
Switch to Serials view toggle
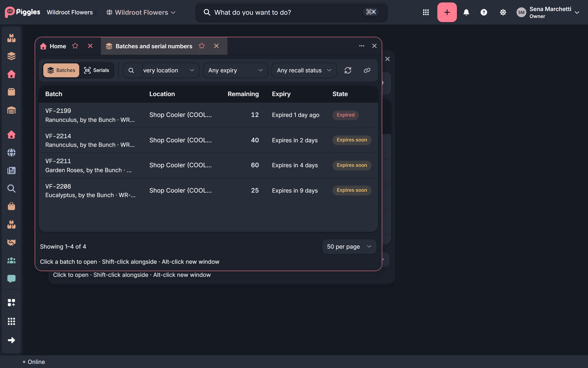[96, 70]
